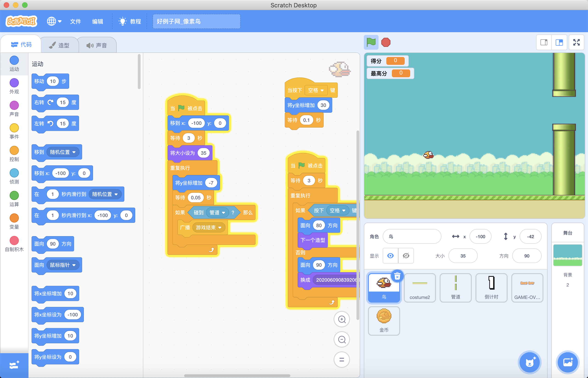Edit the sprite x value -100
This screenshot has width=588, height=378.
coord(480,236)
